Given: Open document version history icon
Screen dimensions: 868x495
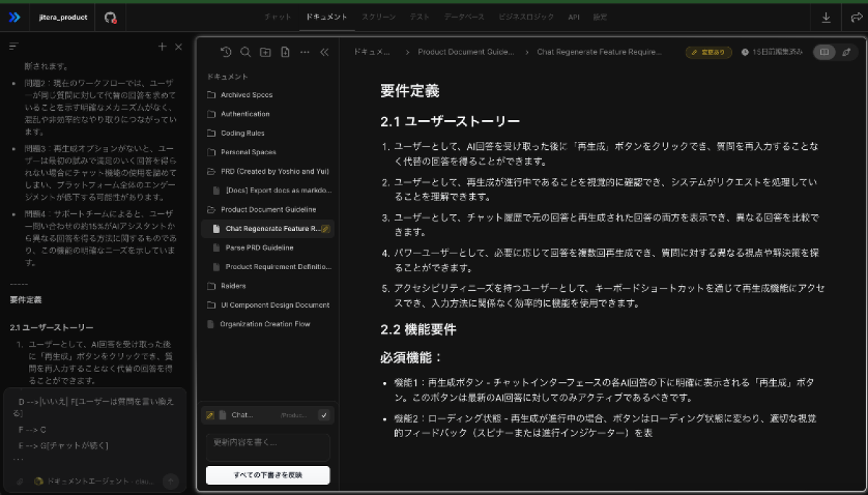Looking at the screenshot, I should tap(226, 52).
